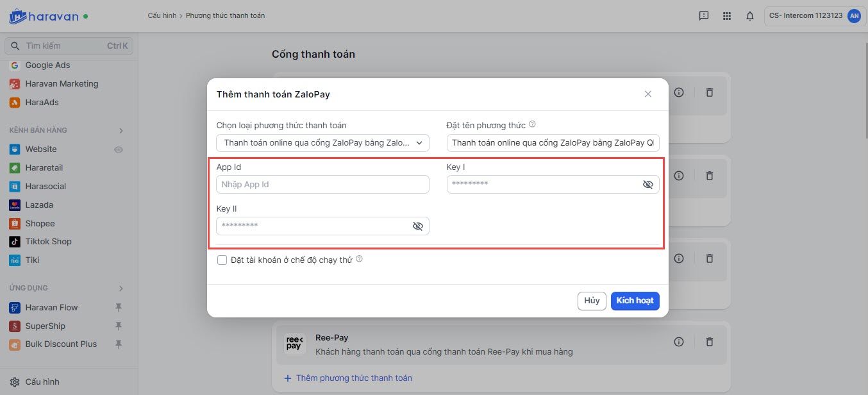Reveal the Key II hidden value
The width and height of the screenshot is (868, 395).
pyautogui.click(x=418, y=226)
